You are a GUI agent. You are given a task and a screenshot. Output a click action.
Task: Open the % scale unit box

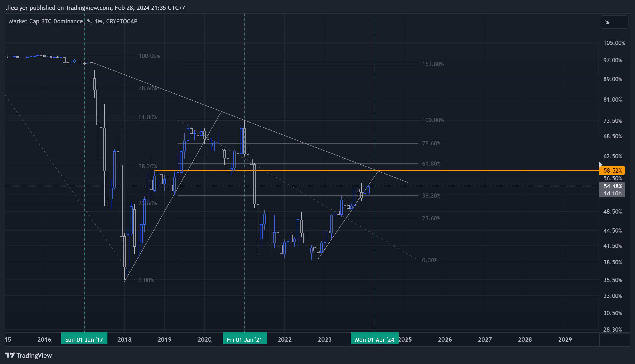coord(614,22)
